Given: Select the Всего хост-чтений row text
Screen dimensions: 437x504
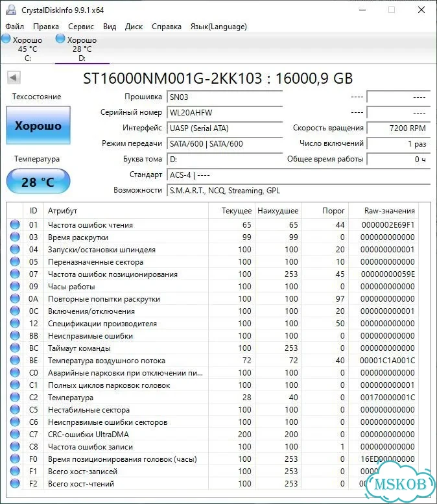Looking at the screenshot, I should pos(81,484).
